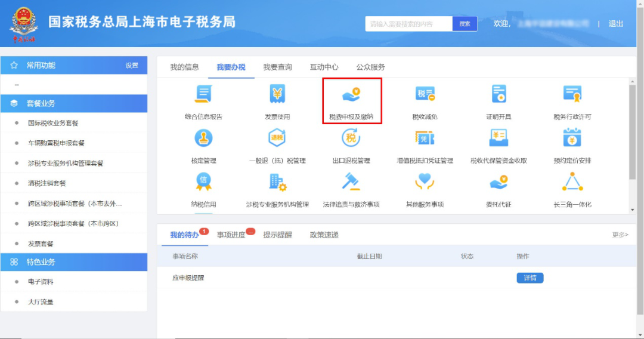This screenshot has width=644, height=339.
Task: Open 电子资料 under 特色业务
Action: (41, 282)
